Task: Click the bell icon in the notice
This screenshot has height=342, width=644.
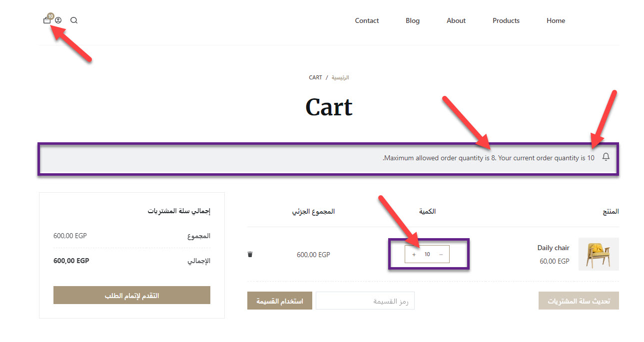Action: (606, 157)
